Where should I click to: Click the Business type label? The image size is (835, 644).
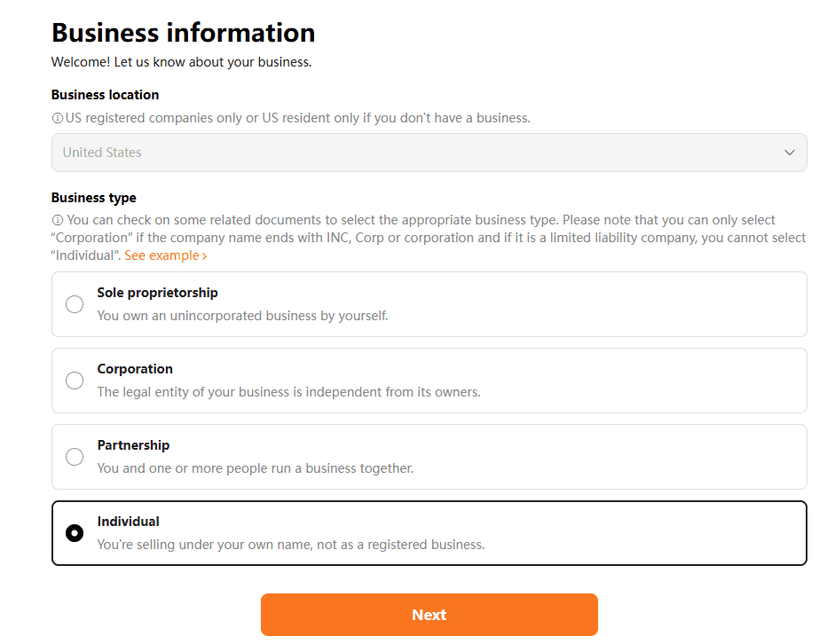tap(94, 198)
